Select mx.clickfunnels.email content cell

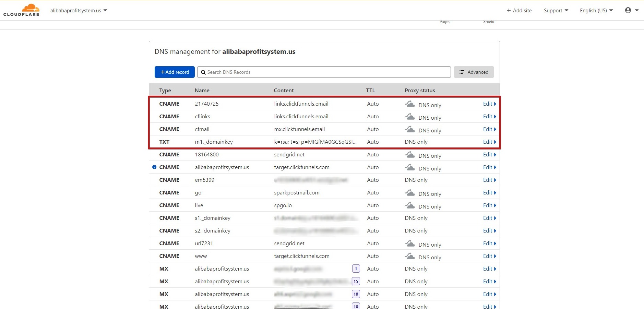[299, 129]
